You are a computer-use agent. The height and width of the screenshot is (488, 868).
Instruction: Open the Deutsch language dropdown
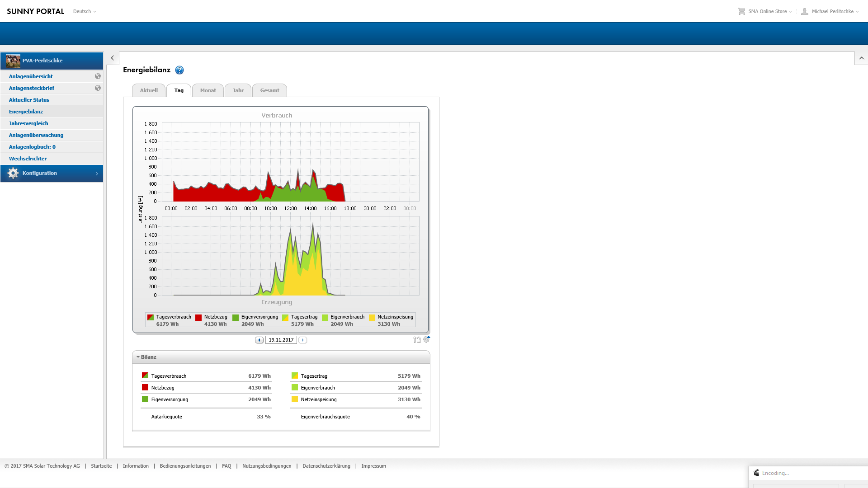85,11
